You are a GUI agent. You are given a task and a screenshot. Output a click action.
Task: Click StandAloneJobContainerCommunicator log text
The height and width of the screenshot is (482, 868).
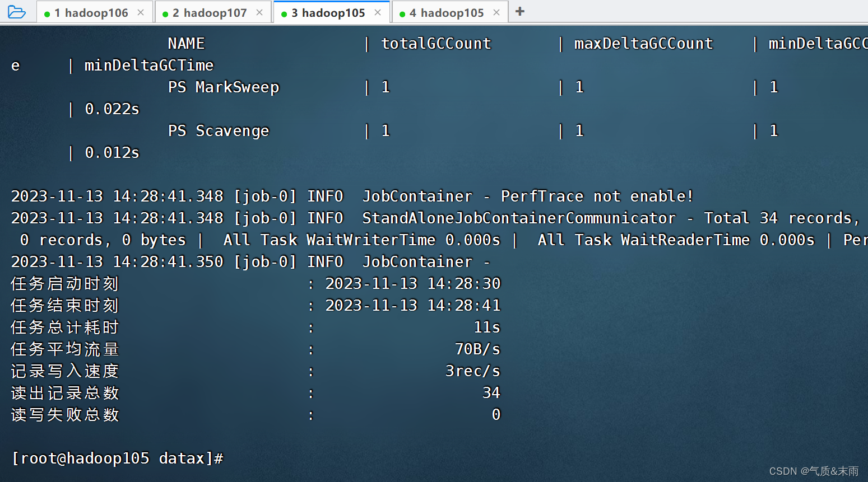519,218
